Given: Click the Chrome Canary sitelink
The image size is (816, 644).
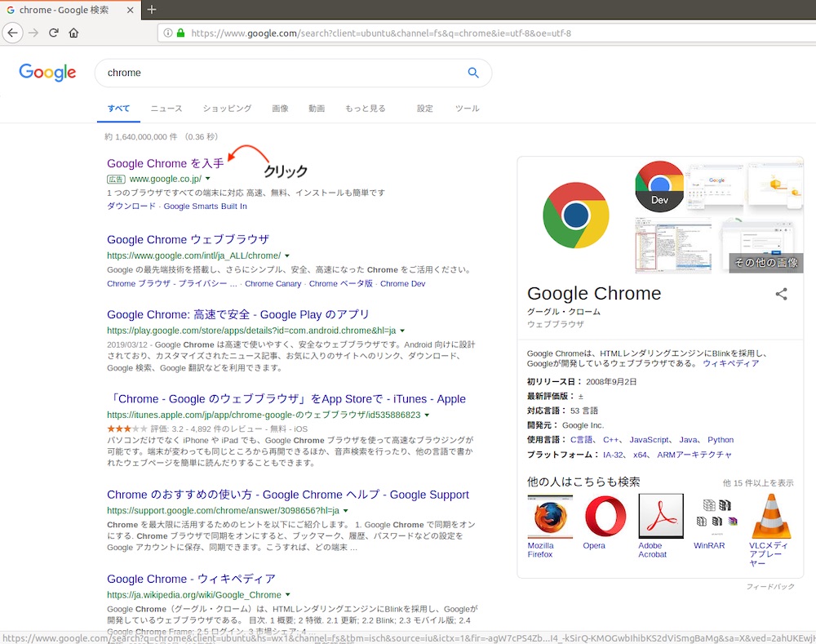Looking at the screenshot, I should click(x=273, y=284).
